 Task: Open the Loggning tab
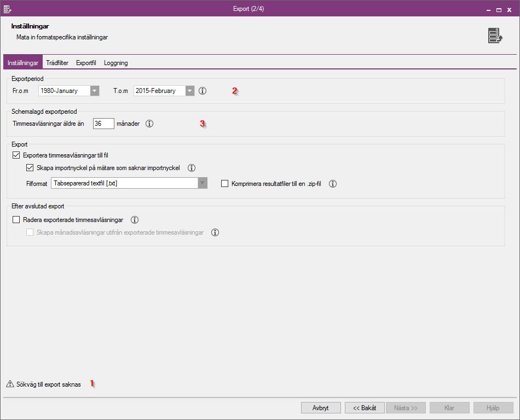[115, 62]
